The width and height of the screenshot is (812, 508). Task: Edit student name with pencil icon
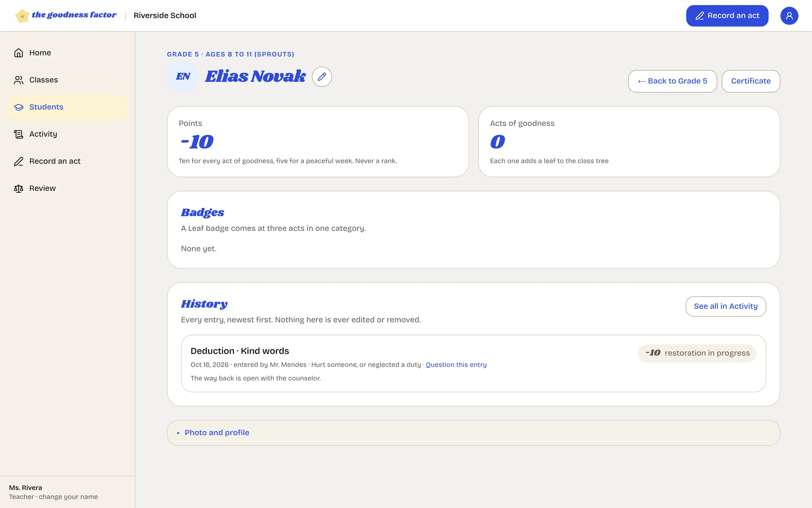(x=322, y=76)
